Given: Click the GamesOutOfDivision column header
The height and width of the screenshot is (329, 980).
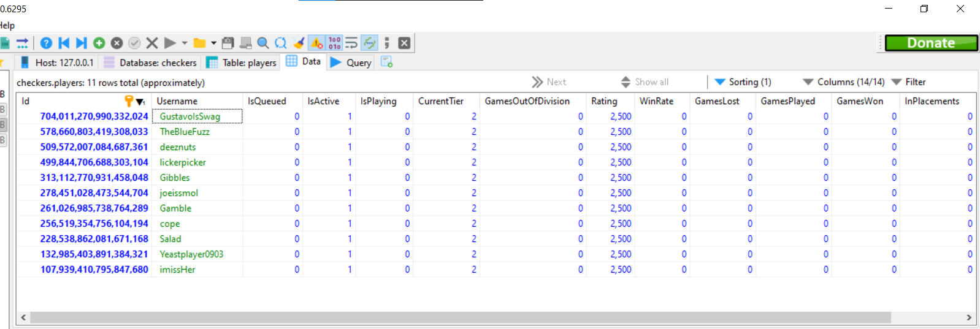Looking at the screenshot, I should click(x=533, y=101).
